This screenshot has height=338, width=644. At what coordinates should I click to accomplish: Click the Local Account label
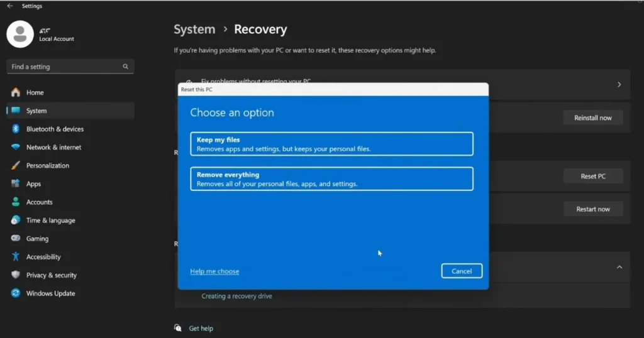click(56, 39)
